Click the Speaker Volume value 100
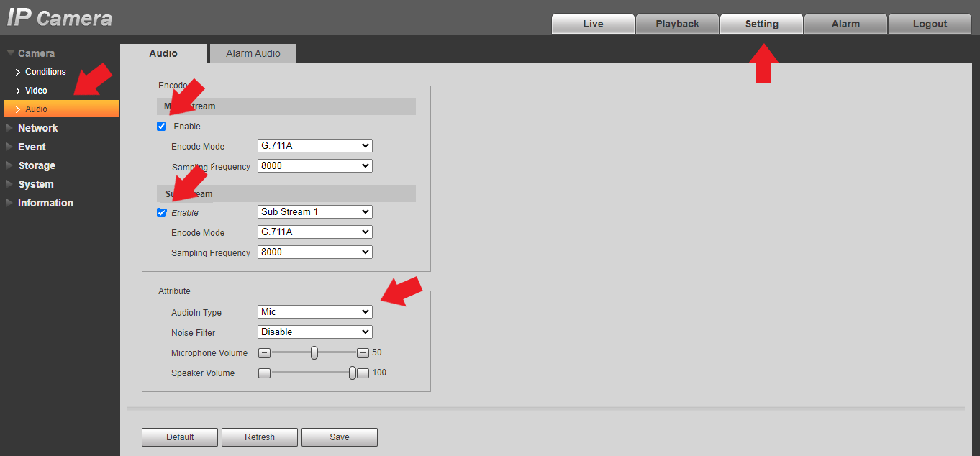 379,373
